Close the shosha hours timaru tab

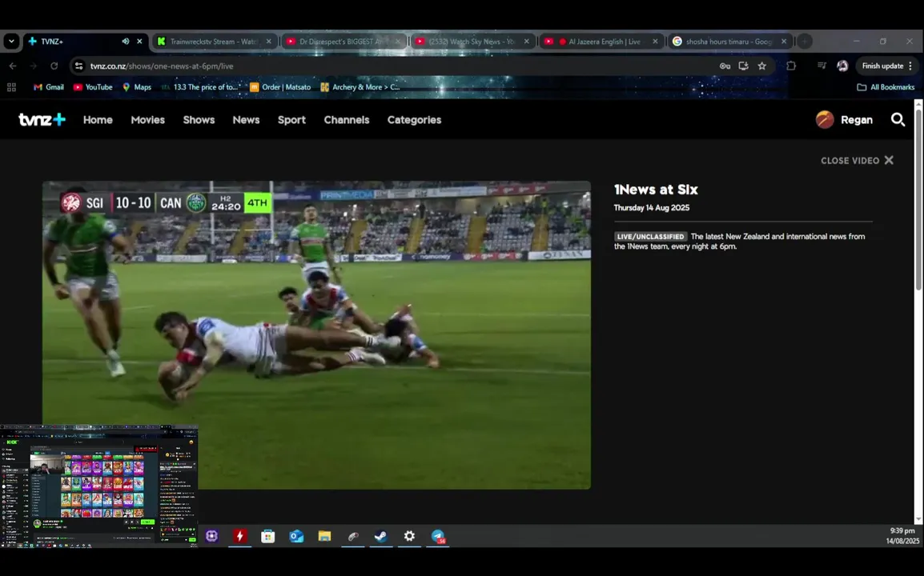(784, 42)
